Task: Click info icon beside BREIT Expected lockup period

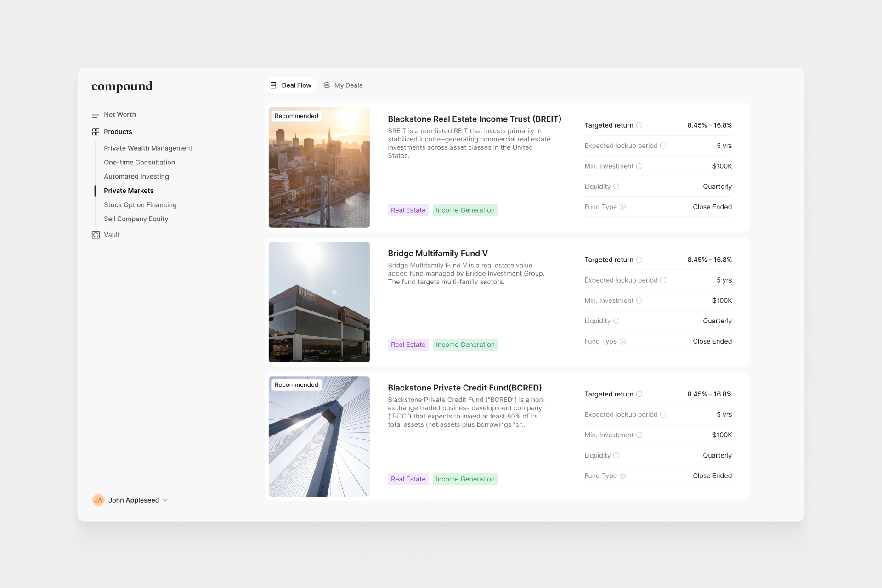Action: (663, 146)
